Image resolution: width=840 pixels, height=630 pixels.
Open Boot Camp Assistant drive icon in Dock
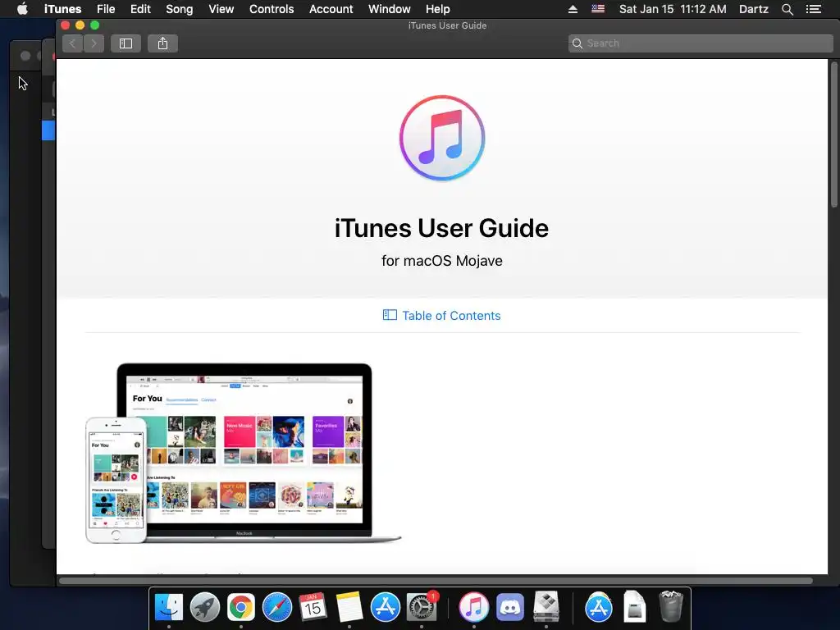coord(546,607)
